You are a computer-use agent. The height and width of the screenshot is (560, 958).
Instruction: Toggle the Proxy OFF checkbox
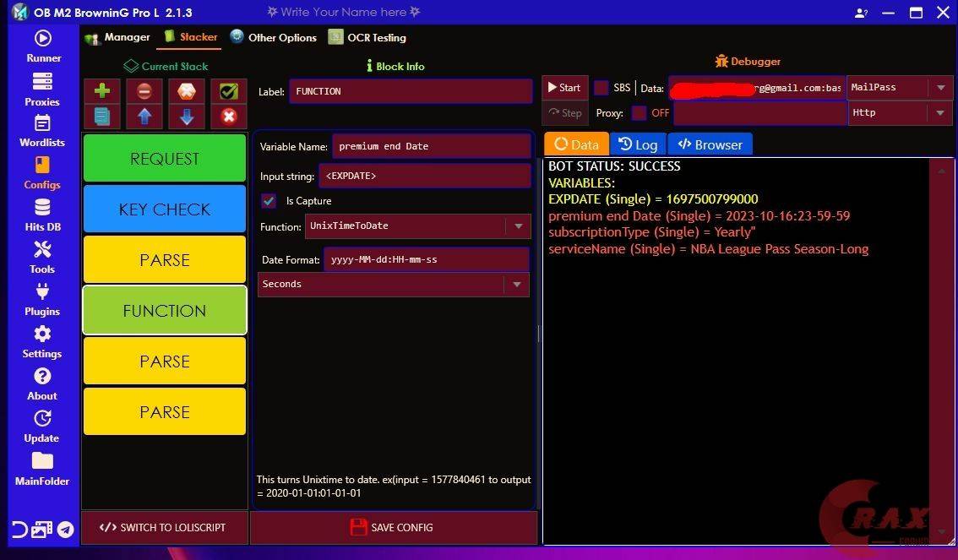pos(639,112)
